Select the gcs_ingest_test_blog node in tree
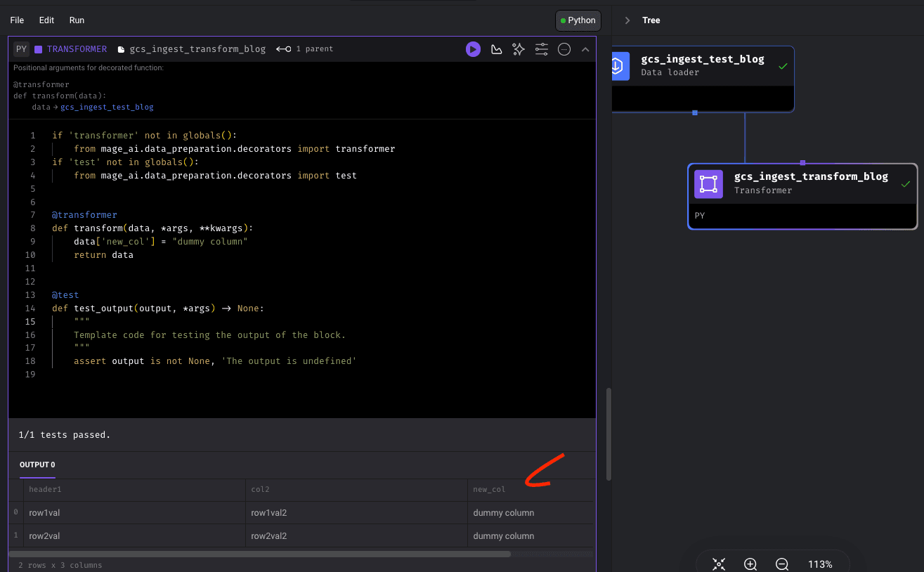The image size is (924, 572). pyautogui.click(x=703, y=79)
